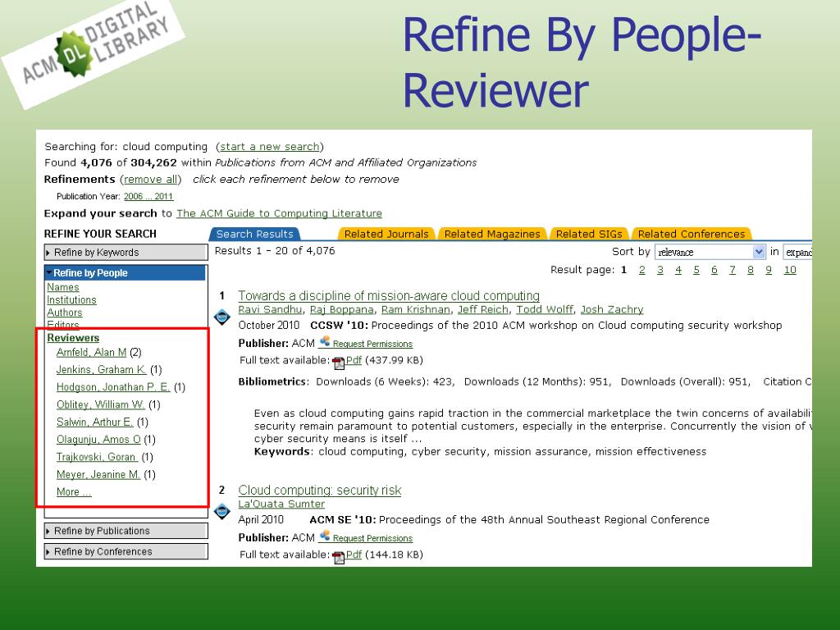
Task: Go to result page 6
Action: pyautogui.click(x=714, y=270)
